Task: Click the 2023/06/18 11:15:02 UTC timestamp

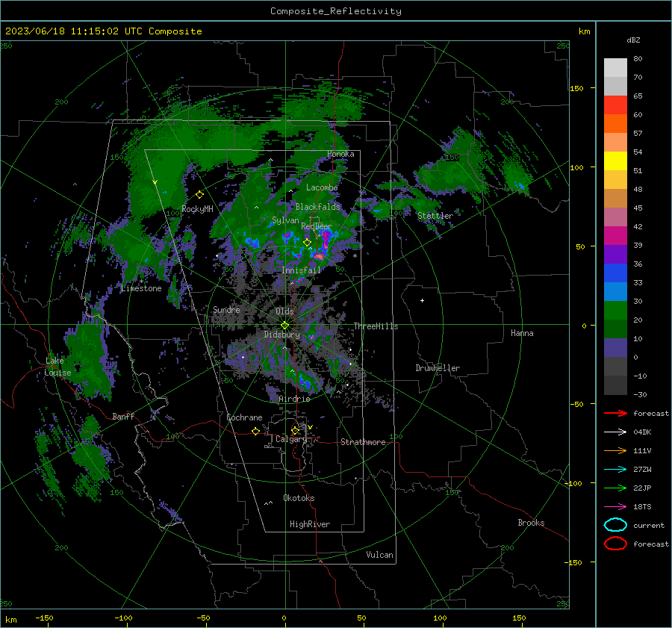Action: point(103,31)
